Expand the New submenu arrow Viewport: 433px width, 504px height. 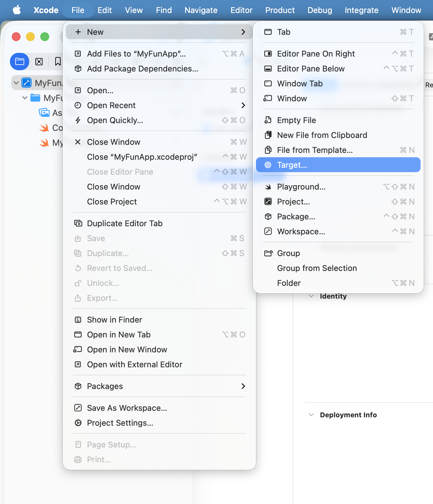coord(243,32)
